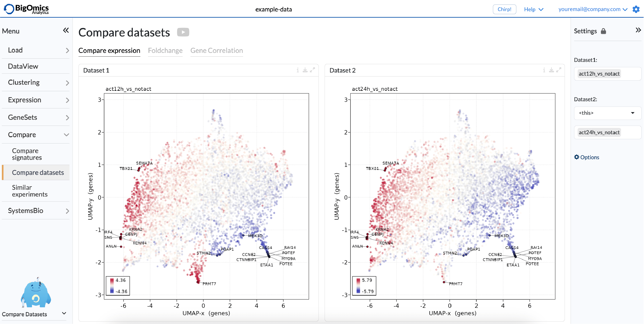Image resolution: width=644 pixels, height=324 pixels.
Task: Click the example-data dataset title
Action: 273,9
